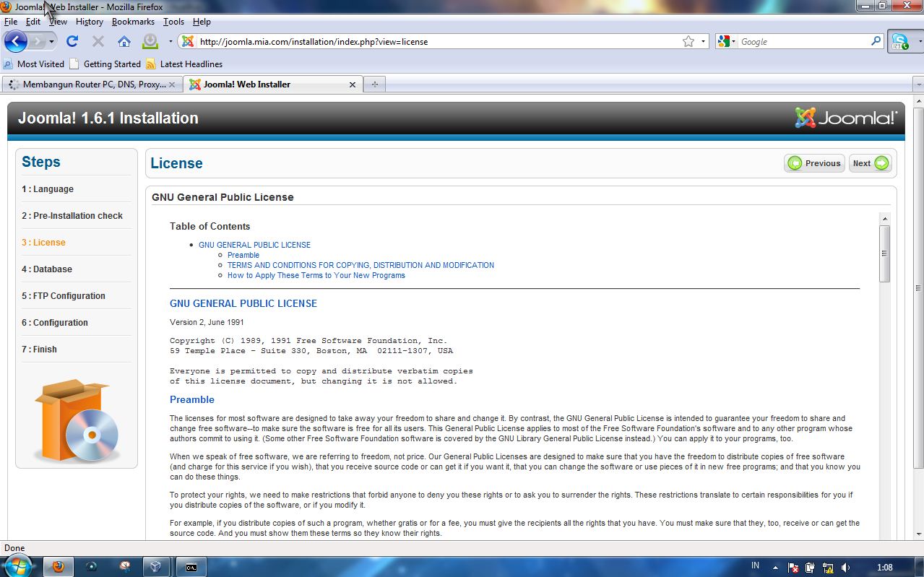Click the Joomla favicon in address bar

188,41
